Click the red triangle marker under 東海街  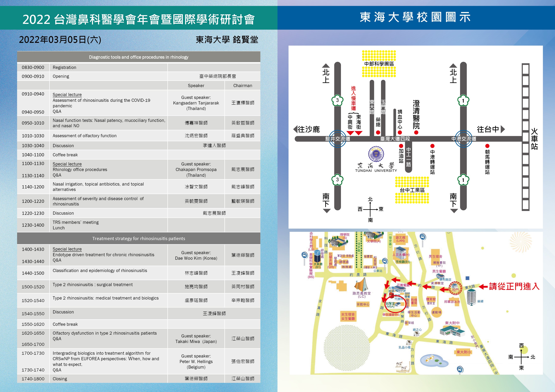(359, 133)
